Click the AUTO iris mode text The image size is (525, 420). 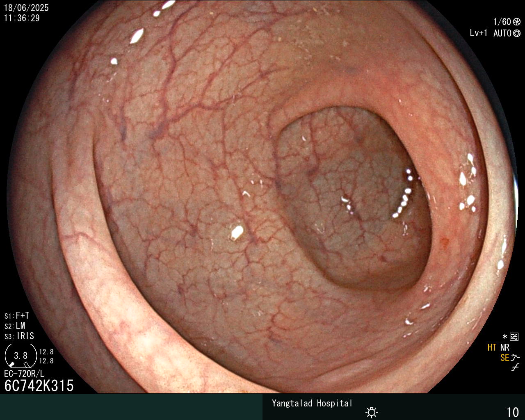pyautogui.click(x=502, y=33)
